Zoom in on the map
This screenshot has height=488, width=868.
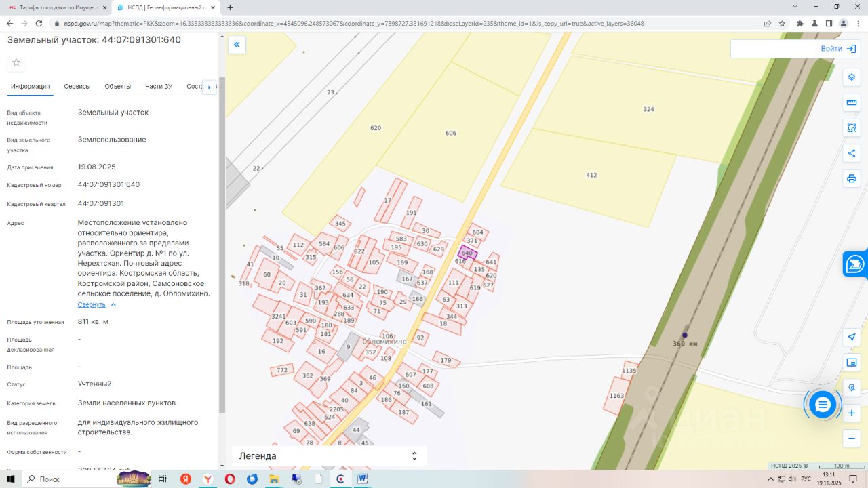click(x=852, y=413)
